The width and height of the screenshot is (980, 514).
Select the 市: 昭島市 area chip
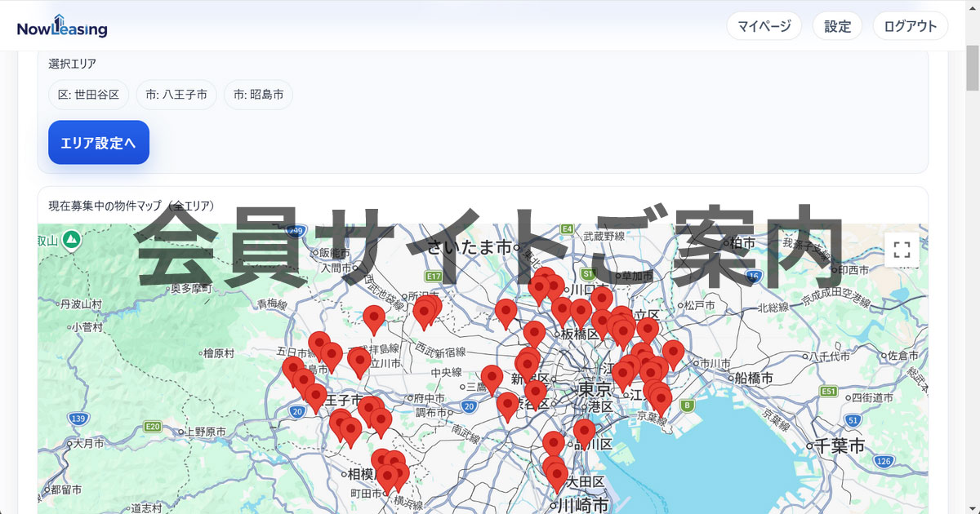[258, 95]
